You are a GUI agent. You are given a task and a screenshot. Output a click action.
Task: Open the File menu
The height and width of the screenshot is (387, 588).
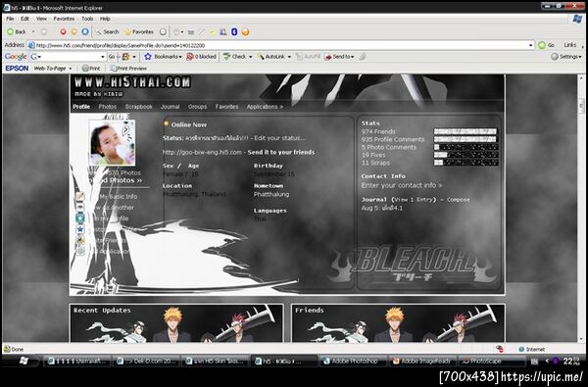(x=10, y=19)
